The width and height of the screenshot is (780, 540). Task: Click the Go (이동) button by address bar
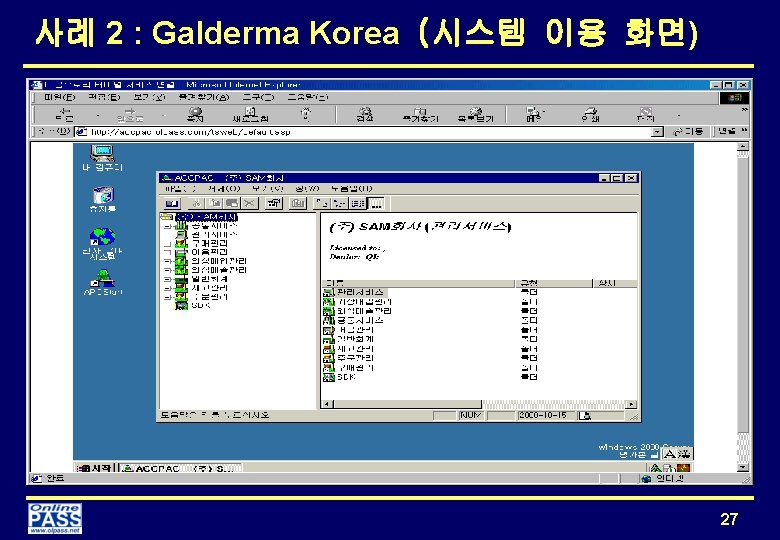[x=688, y=132]
